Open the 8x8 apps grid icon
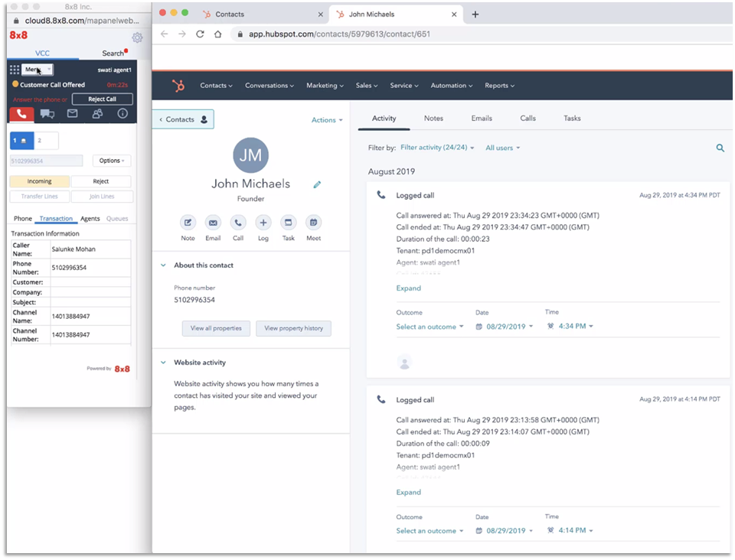The height and width of the screenshot is (560, 735). [x=15, y=70]
